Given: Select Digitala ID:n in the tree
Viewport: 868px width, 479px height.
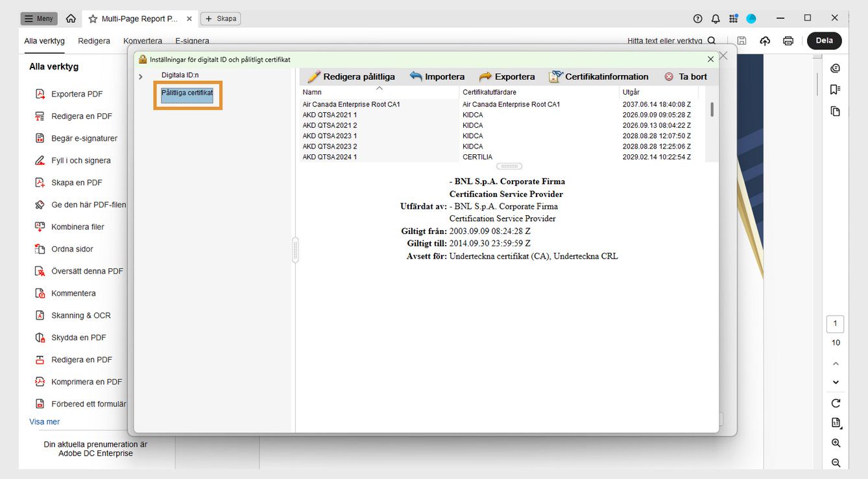Looking at the screenshot, I should (x=180, y=75).
